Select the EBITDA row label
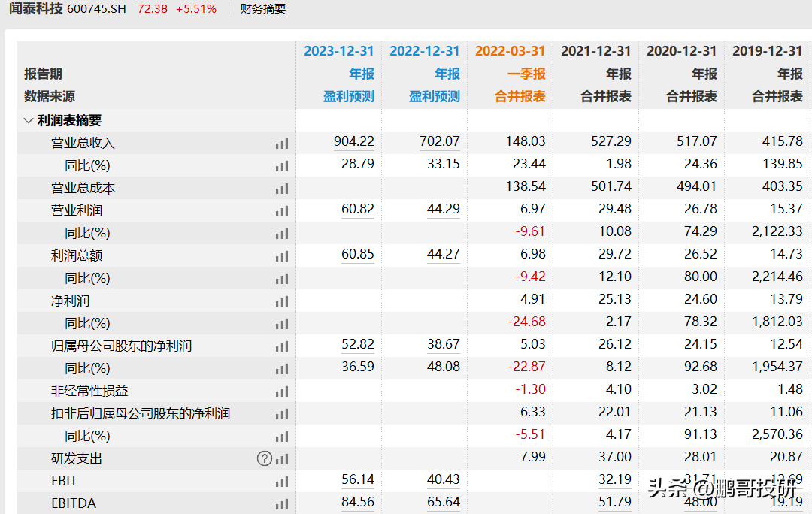Viewport: 812px width, 514px height. coord(74,503)
